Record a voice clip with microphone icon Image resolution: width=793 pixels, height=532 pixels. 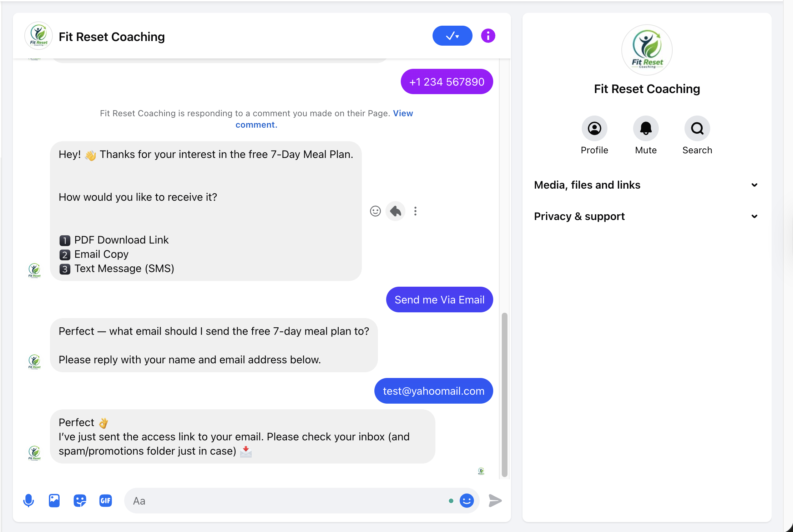(29, 501)
